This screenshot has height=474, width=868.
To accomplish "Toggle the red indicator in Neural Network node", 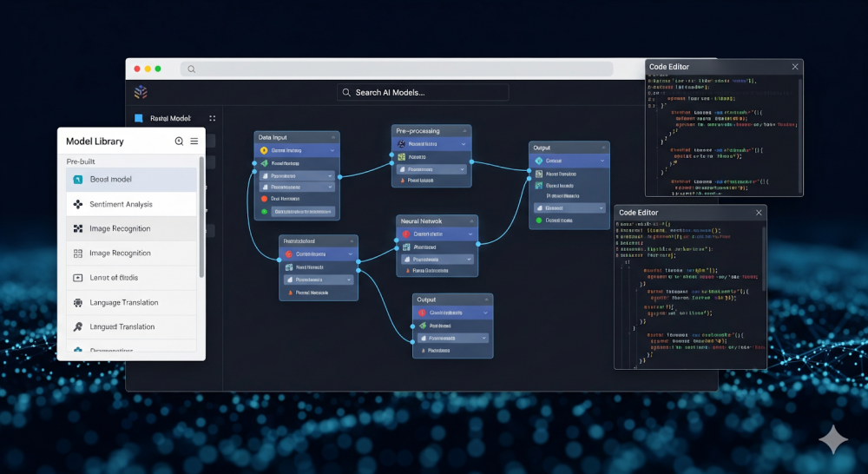I will click(405, 234).
